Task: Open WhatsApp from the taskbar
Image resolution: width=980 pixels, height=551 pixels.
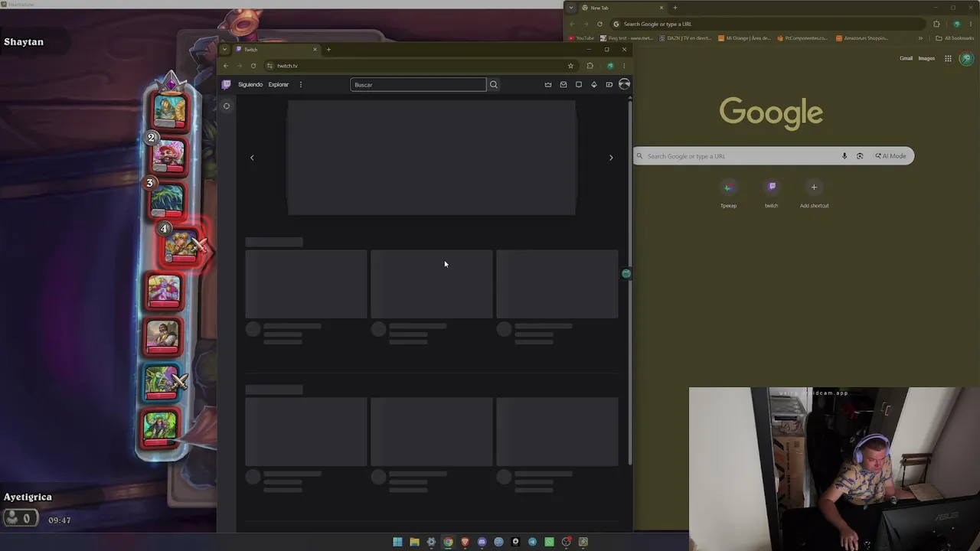Action: (x=549, y=542)
